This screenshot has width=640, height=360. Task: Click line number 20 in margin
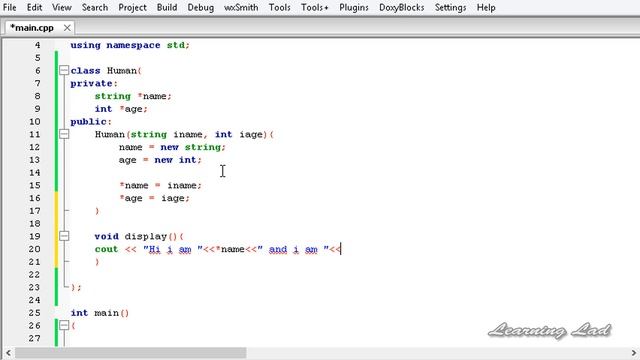coord(35,249)
